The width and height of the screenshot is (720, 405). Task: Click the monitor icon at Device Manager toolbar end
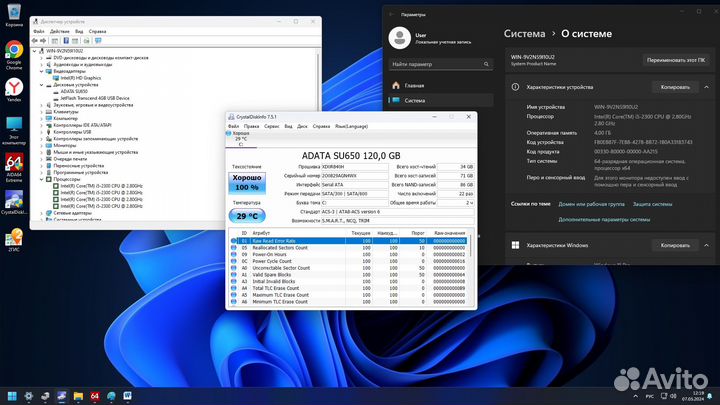pyautogui.click(x=97, y=41)
